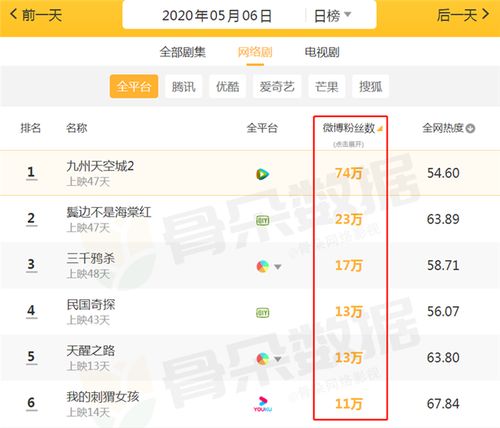Click 11万 fans value
Screen dimensions: 500x428
point(349,404)
